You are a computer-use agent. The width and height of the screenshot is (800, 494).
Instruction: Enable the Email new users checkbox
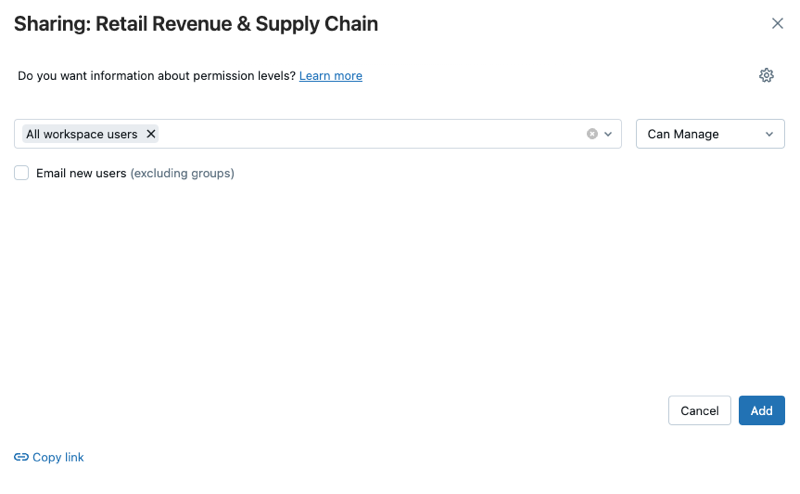click(21, 172)
